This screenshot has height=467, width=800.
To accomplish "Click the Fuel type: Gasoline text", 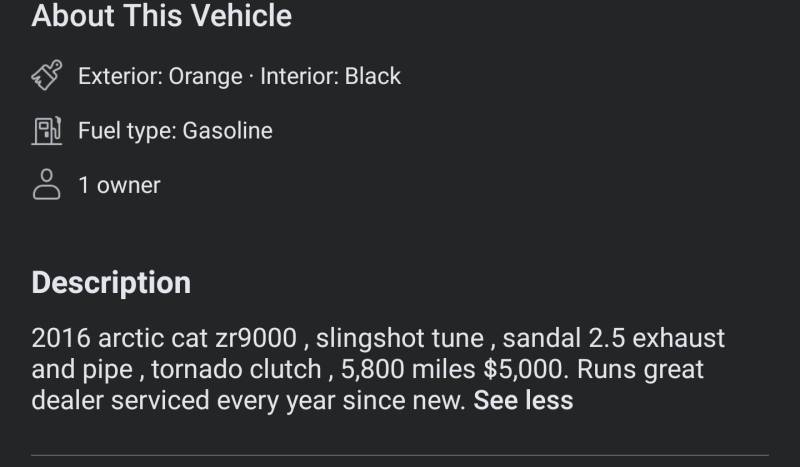I will click(176, 131).
